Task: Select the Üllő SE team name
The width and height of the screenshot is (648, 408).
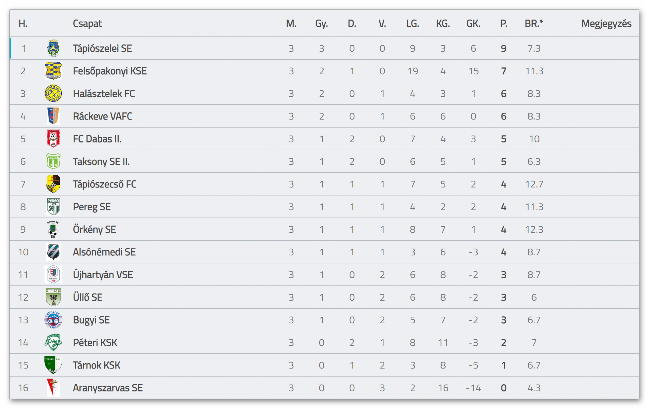Action: (x=88, y=298)
